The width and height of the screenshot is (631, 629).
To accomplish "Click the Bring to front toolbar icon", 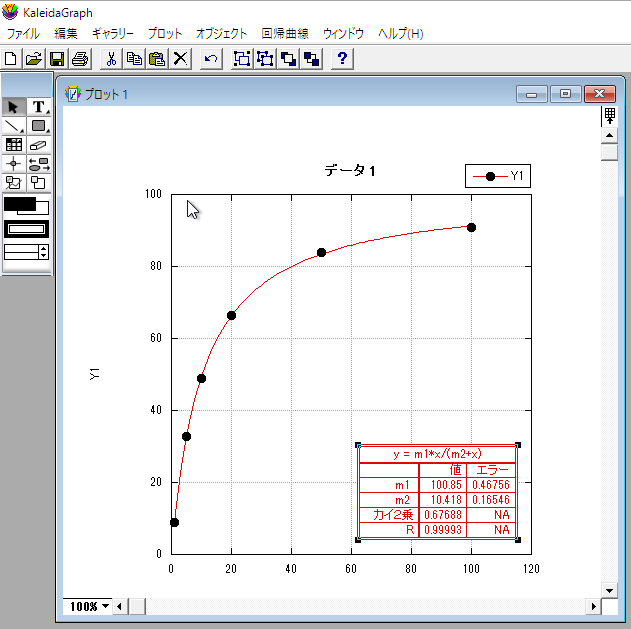I will pos(288,59).
